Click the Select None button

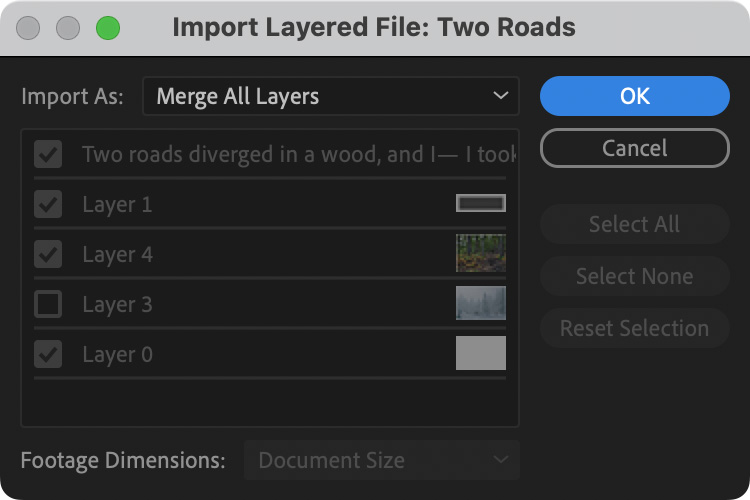click(x=635, y=276)
